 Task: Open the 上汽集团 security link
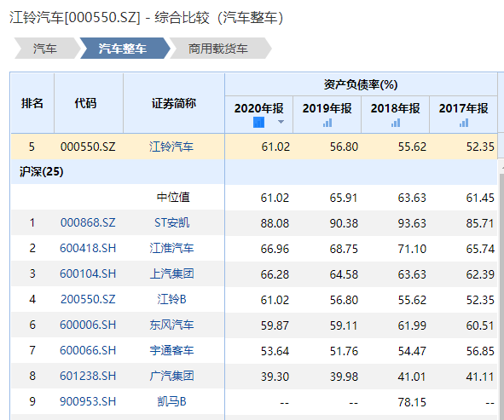point(172,273)
